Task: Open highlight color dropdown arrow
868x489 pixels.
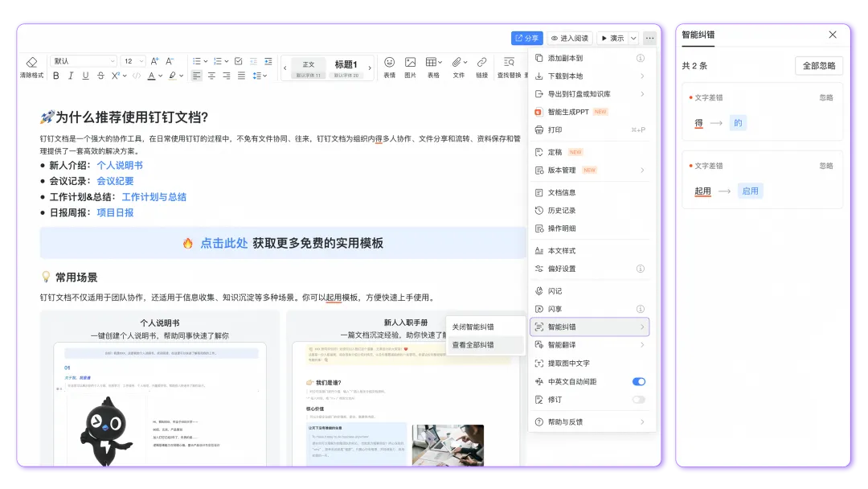Action: (x=181, y=76)
